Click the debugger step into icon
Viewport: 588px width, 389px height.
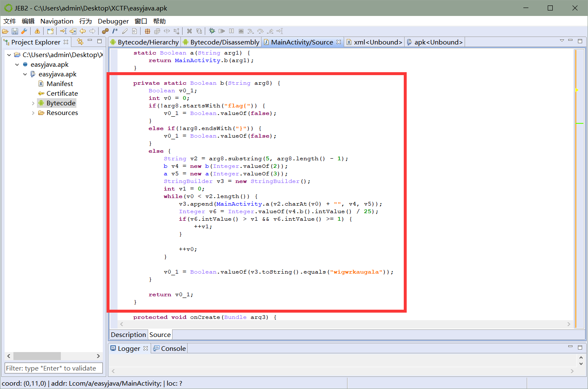251,31
